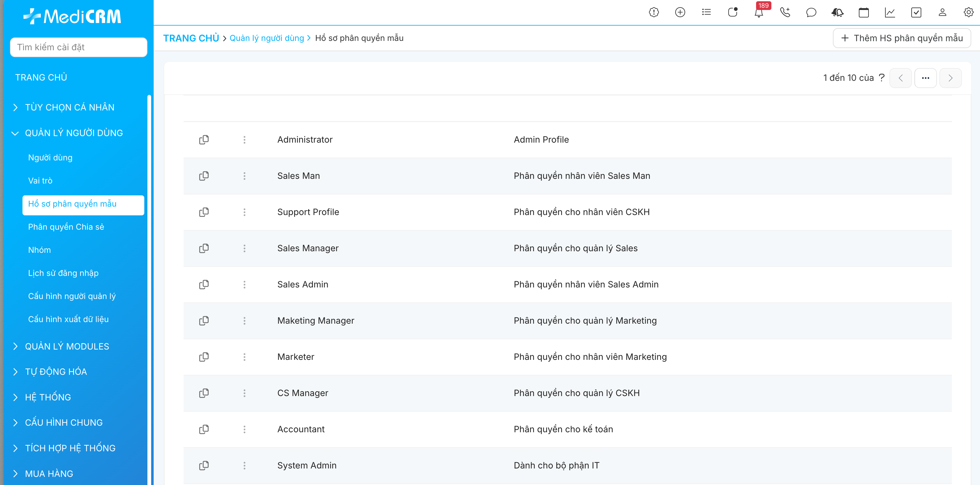980x485 pixels.
Task: Click Quản lý người dùng breadcrumb link
Action: click(267, 38)
